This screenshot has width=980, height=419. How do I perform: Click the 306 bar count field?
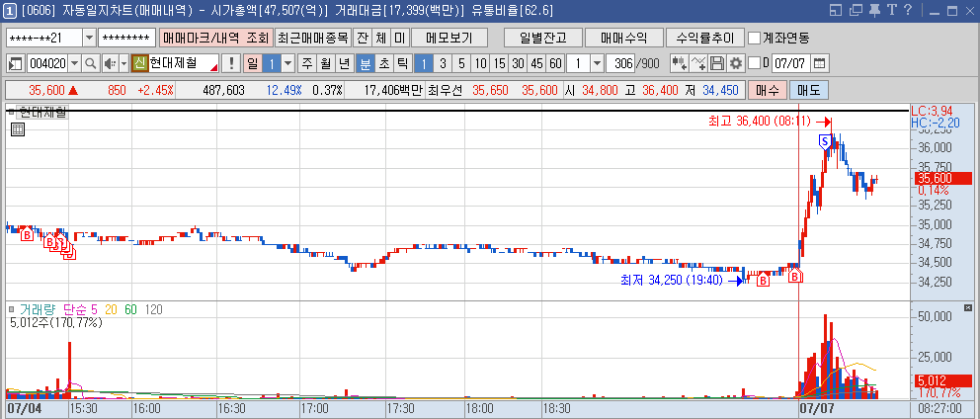click(620, 63)
